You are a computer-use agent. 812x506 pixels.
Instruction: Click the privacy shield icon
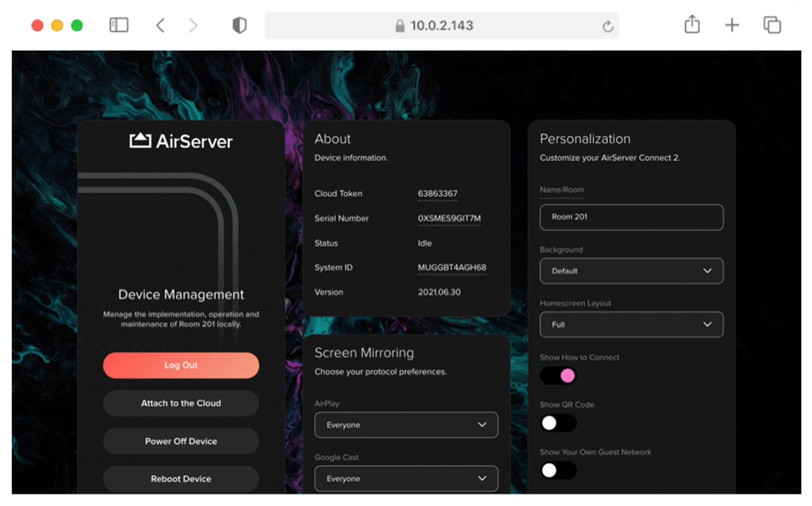(239, 25)
